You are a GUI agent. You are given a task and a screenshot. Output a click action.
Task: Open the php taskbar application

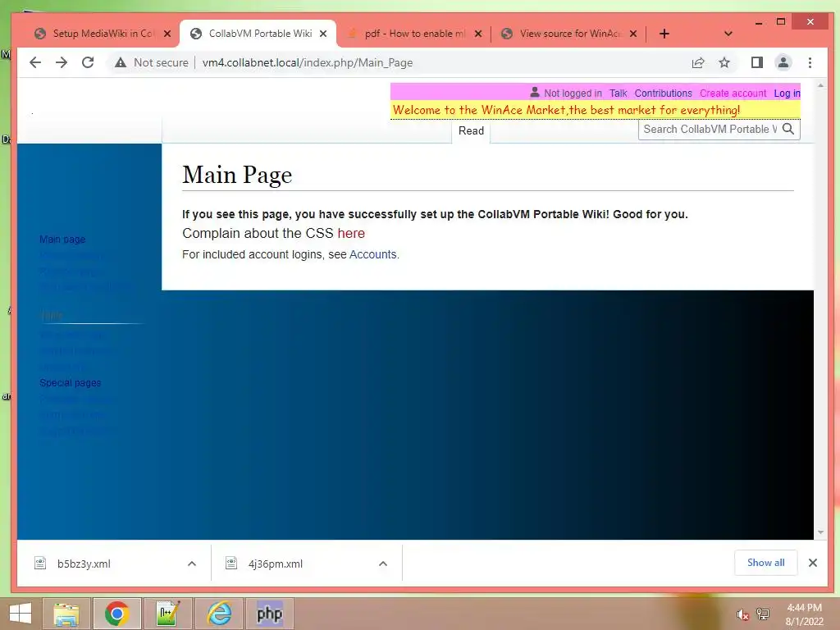(269, 614)
